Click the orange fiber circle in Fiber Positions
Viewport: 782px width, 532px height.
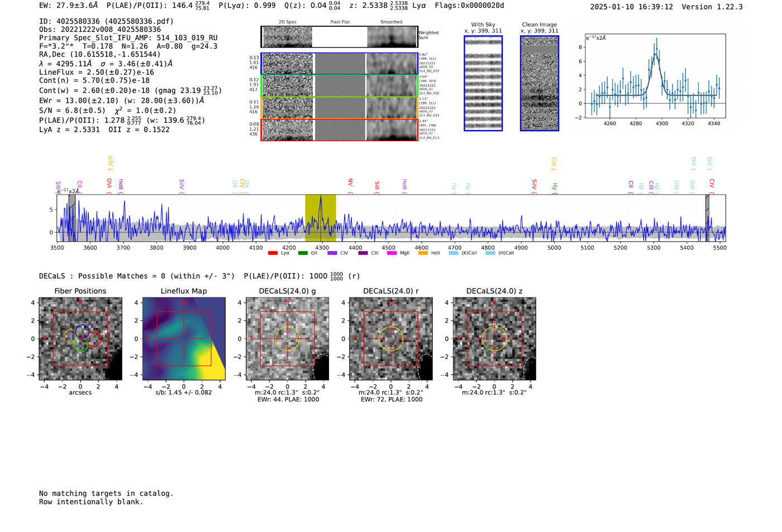click(70, 337)
